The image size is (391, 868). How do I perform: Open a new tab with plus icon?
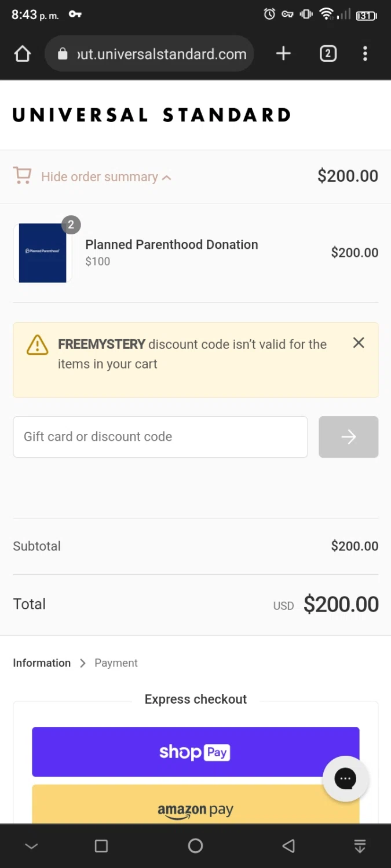pyautogui.click(x=283, y=54)
